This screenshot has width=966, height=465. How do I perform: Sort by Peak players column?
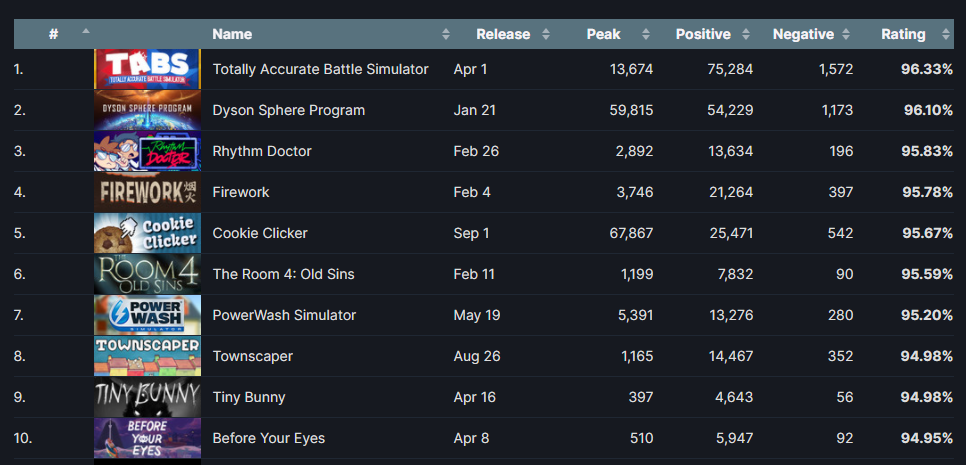[603, 34]
